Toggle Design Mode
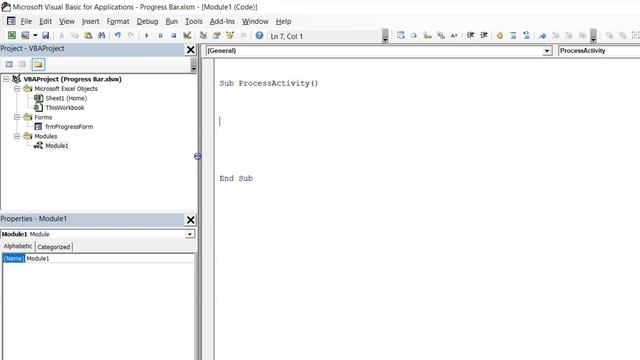 click(187, 36)
